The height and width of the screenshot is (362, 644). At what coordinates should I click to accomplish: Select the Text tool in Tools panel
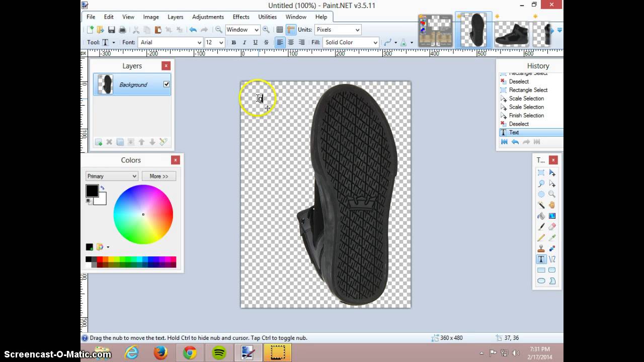coord(541,259)
